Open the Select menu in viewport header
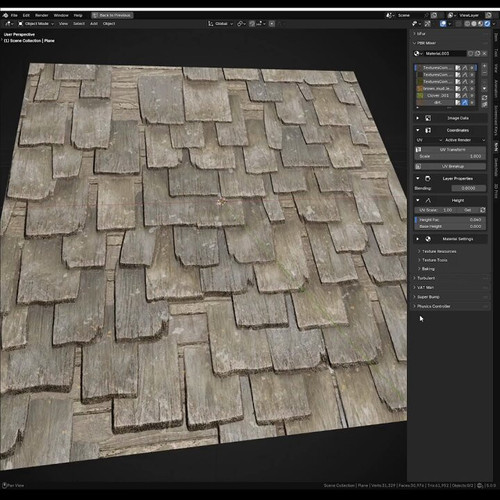 point(79,24)
